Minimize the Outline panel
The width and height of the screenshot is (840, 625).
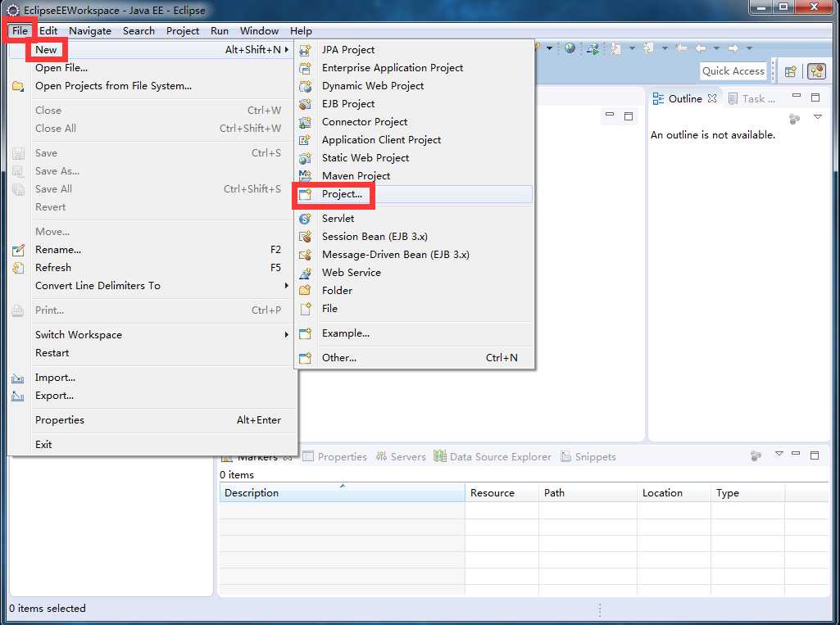click(x=797, y=96)
